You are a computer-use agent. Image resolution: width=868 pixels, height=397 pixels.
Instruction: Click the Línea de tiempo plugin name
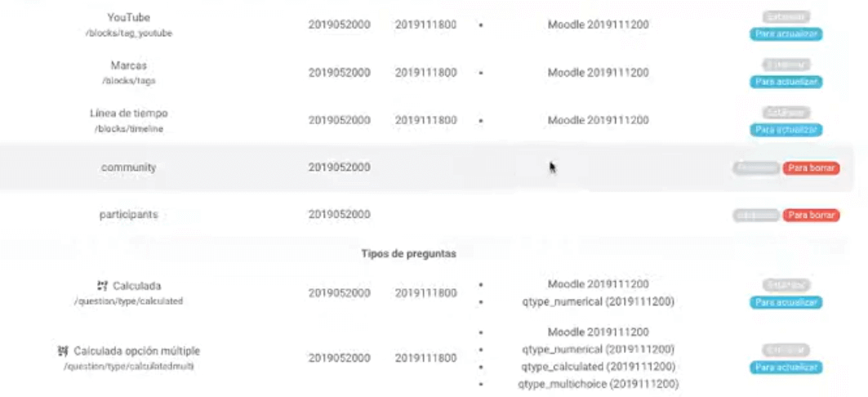coord(128,113)
